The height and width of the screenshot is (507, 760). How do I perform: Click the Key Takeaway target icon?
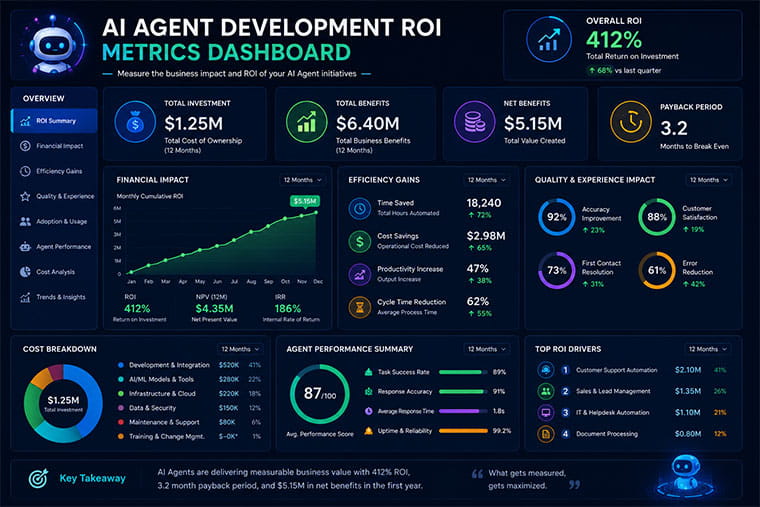coord(38,478)
